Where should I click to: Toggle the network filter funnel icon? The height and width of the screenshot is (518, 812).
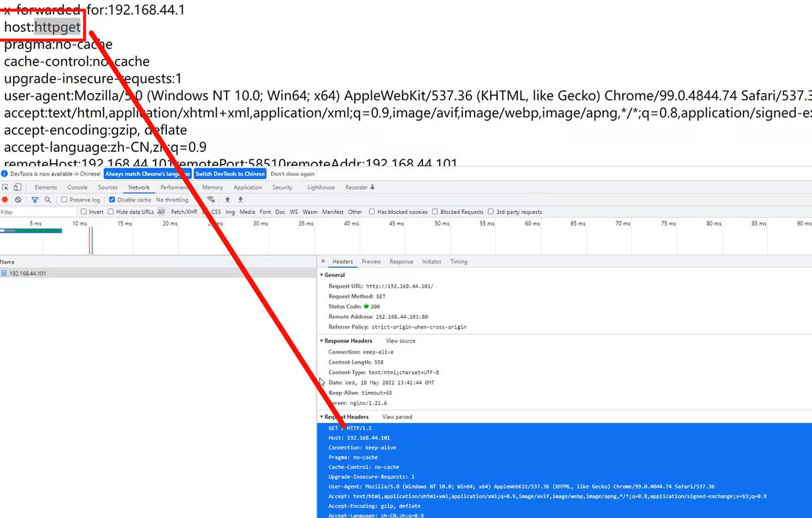(35, 200)
